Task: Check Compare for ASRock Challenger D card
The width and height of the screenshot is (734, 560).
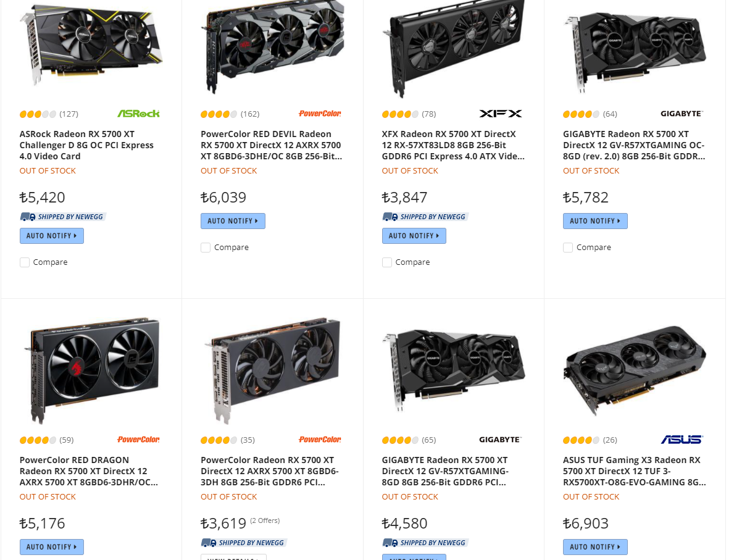Action: coord(25,262)
